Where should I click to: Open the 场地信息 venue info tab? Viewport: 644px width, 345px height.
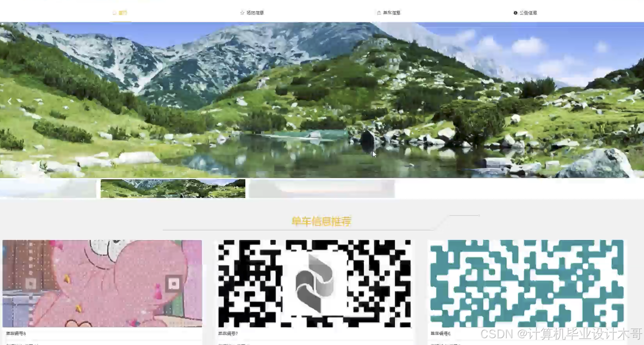coord(252,13)
